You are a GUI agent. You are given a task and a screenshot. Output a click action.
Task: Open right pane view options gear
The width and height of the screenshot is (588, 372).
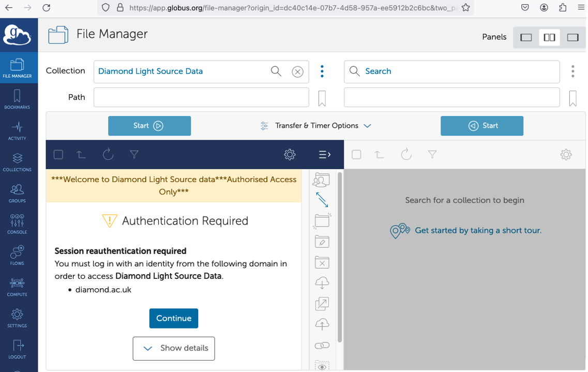pos(566,155)
